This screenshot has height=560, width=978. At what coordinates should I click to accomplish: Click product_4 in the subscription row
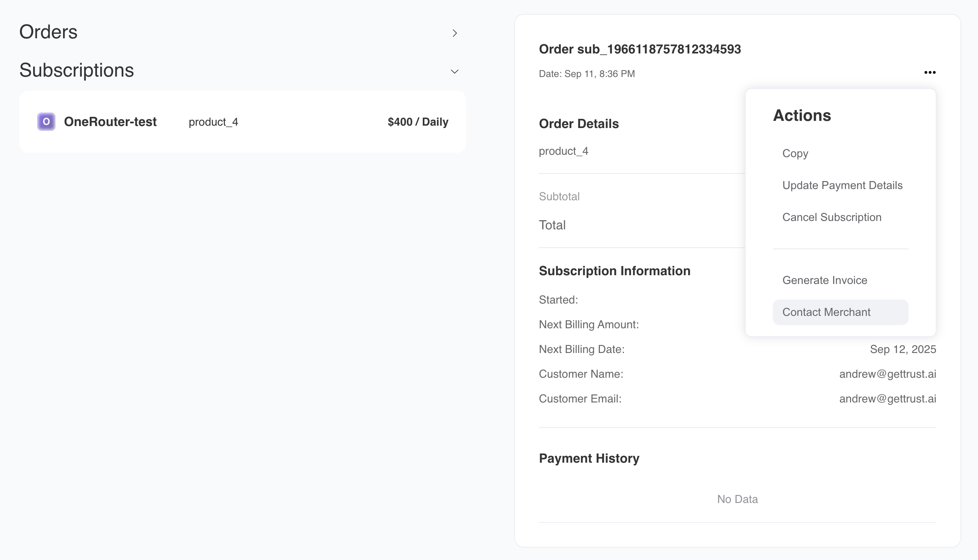[213, 122]
